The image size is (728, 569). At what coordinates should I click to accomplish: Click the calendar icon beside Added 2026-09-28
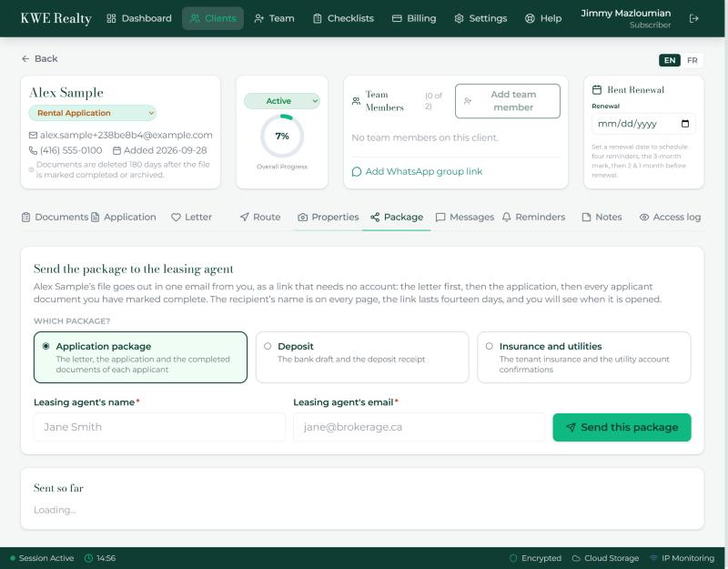click(x=117, y=150)
